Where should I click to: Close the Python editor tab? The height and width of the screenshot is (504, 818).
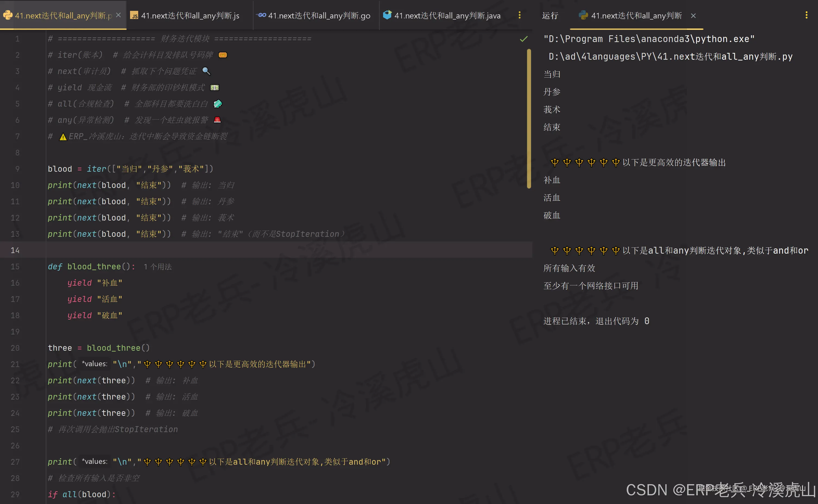tap(118, 15)
